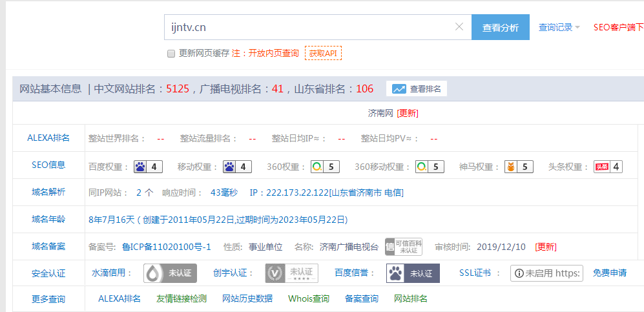This screenshot has height=312, width=644.
Task: Open the SEO客户端下载 link
Action: click(619, 28)
